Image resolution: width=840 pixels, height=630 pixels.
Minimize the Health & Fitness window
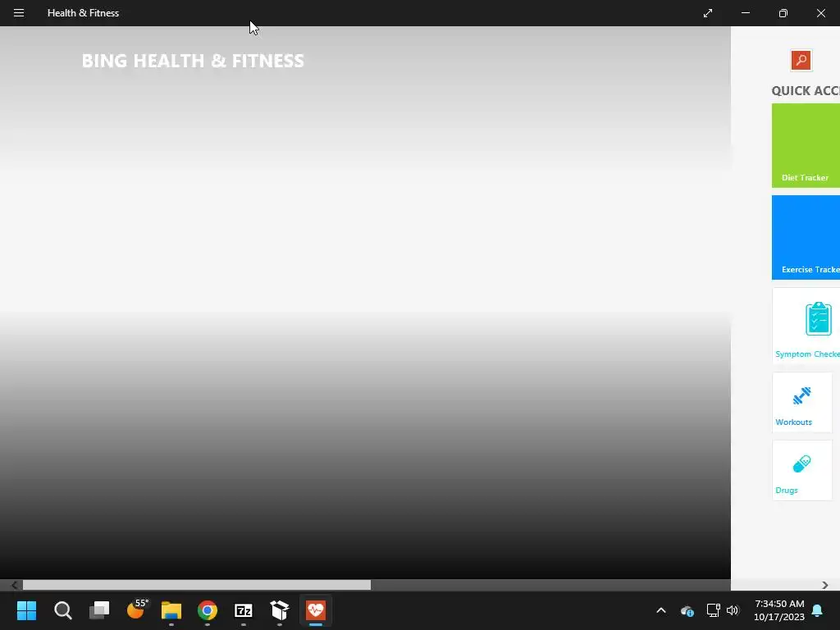(745, 13)
